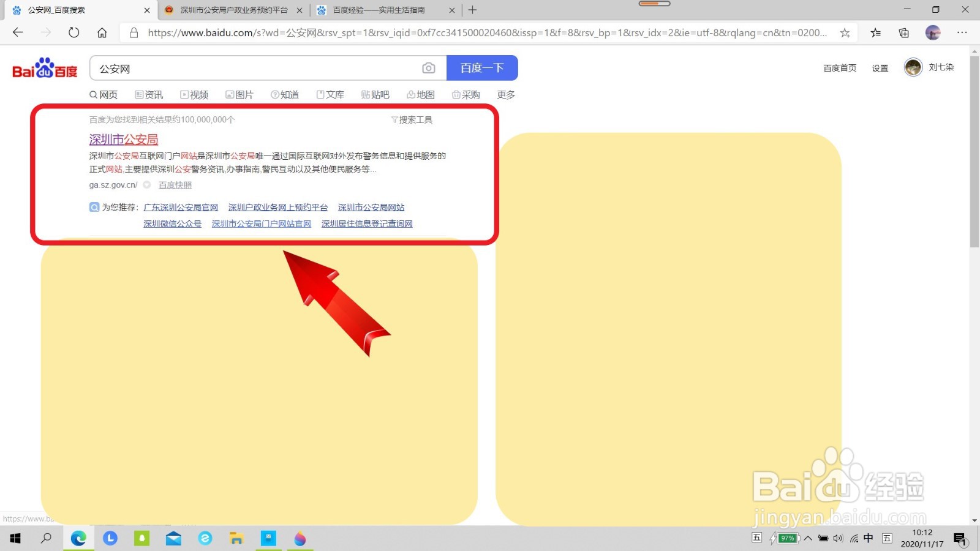
Task: Open the 深圳市公安局门户网站官网 suggestion
Action: click(262, 224)
